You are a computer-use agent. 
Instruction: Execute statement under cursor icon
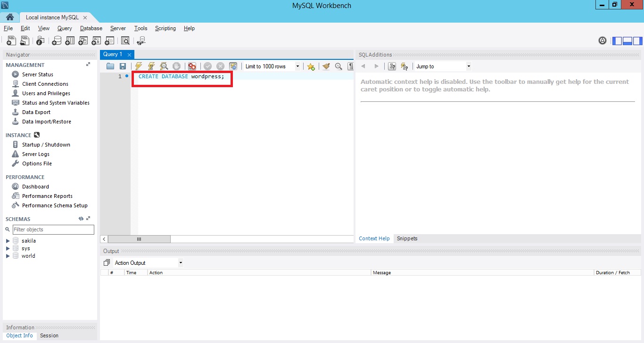pyautogui.click(x=151, y=66)
